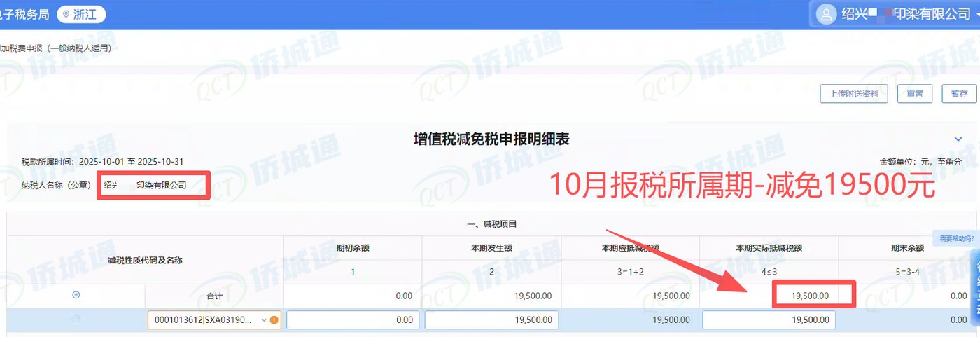Click the 金额单位：元，至角分 text
The width and height of the screenshot is (980, 337).
click(x=920, y=162)
